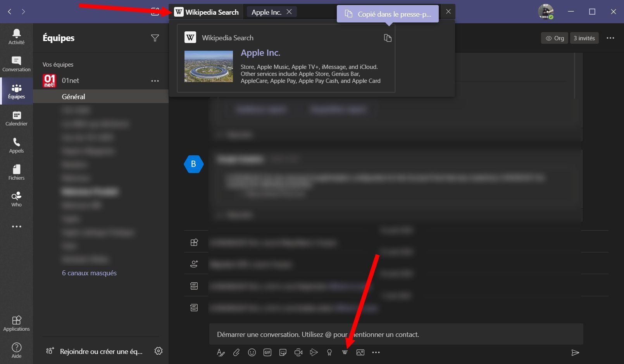Go forward with the navigation arrow
Screen dimensions: 624x364
pos(24,12)
